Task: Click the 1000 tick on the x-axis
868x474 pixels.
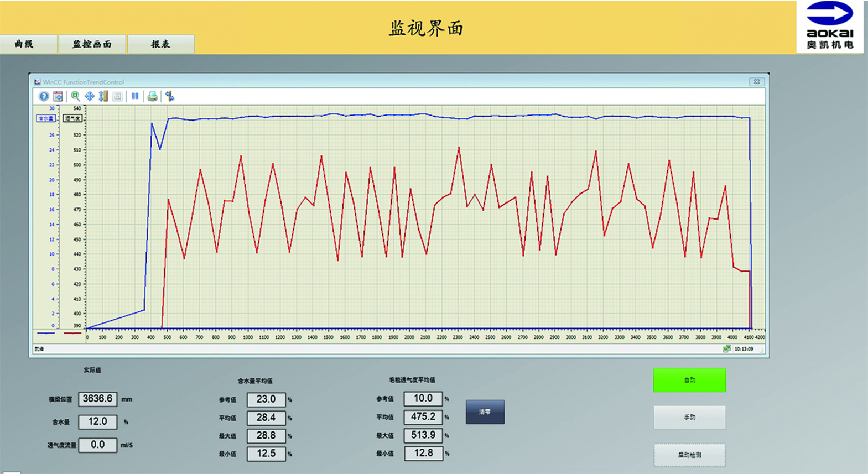Action: (248, 337)
